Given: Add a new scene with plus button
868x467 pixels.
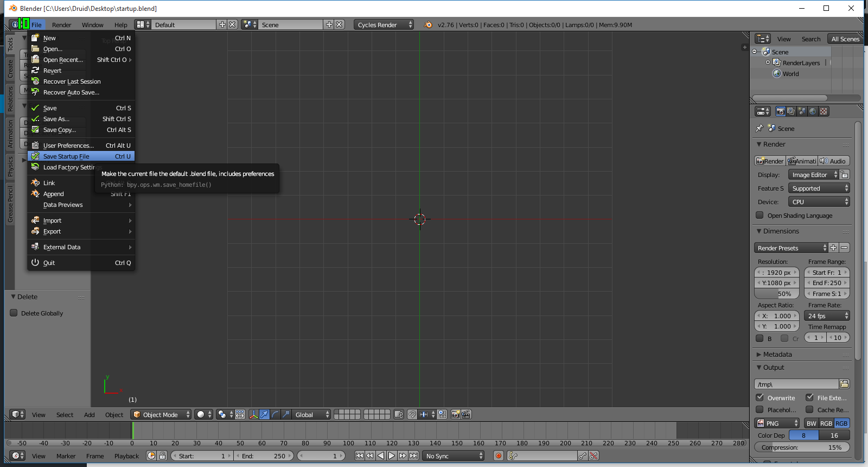Looking at the screenshot, I should [329, 24].
